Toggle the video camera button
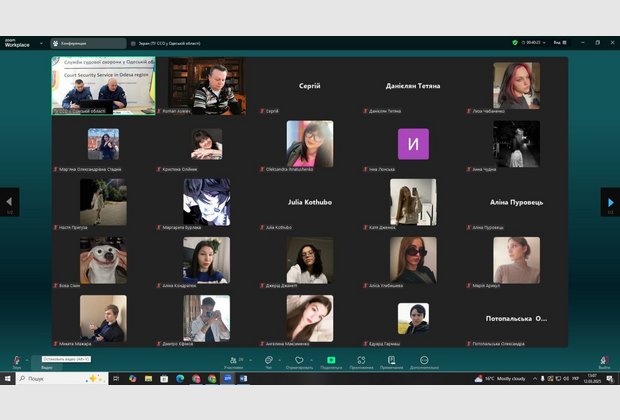This screenshot has width=620, height=420. (x=46, y=361)
